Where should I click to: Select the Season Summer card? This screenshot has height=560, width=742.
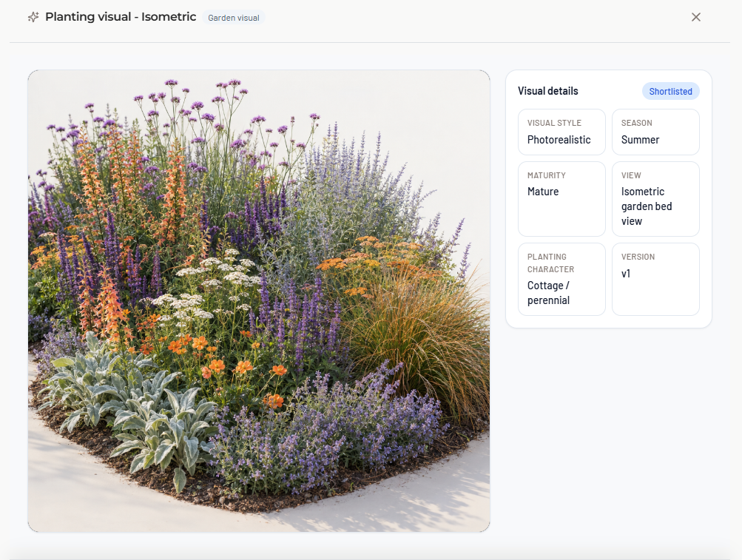[655, 132]
